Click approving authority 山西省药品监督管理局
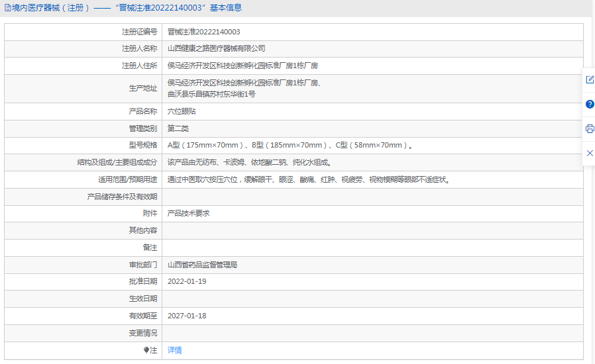595x364 pixels. tap(202, 265)
